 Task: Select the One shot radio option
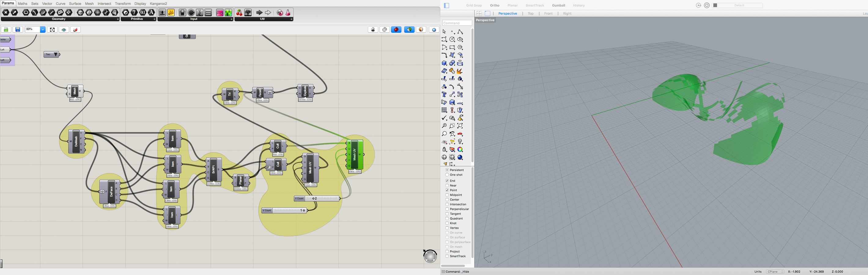[x=447, y=175]
